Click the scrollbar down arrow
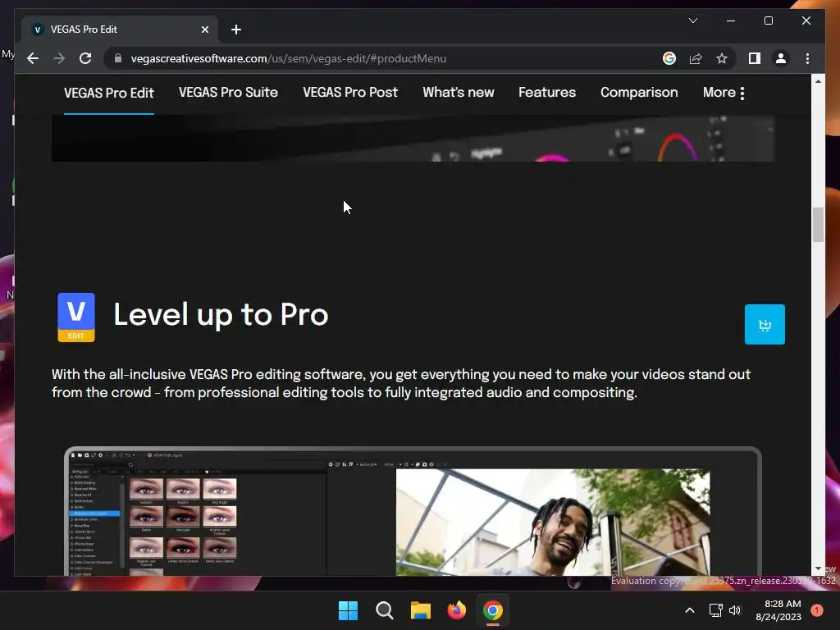The width and height of the screenshot is (840, 630). point(818,568)
